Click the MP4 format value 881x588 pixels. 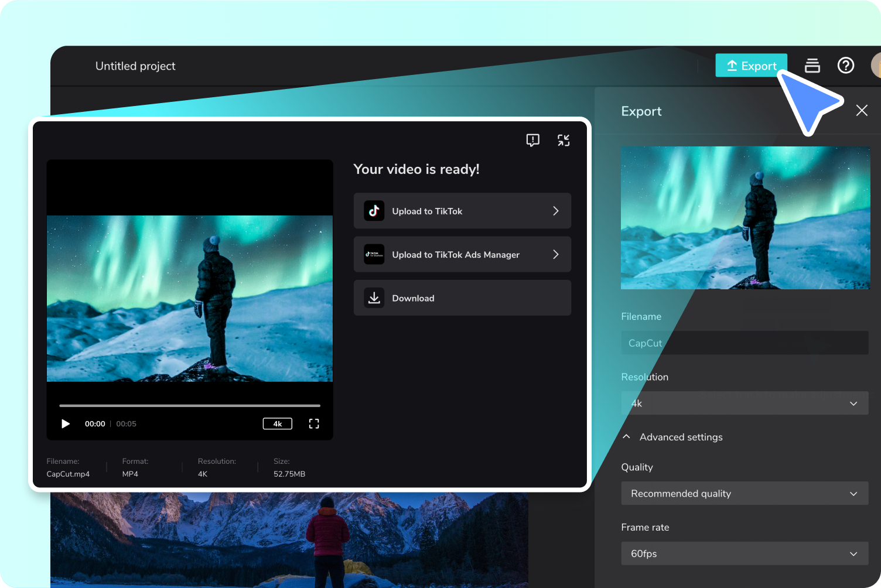130,474
